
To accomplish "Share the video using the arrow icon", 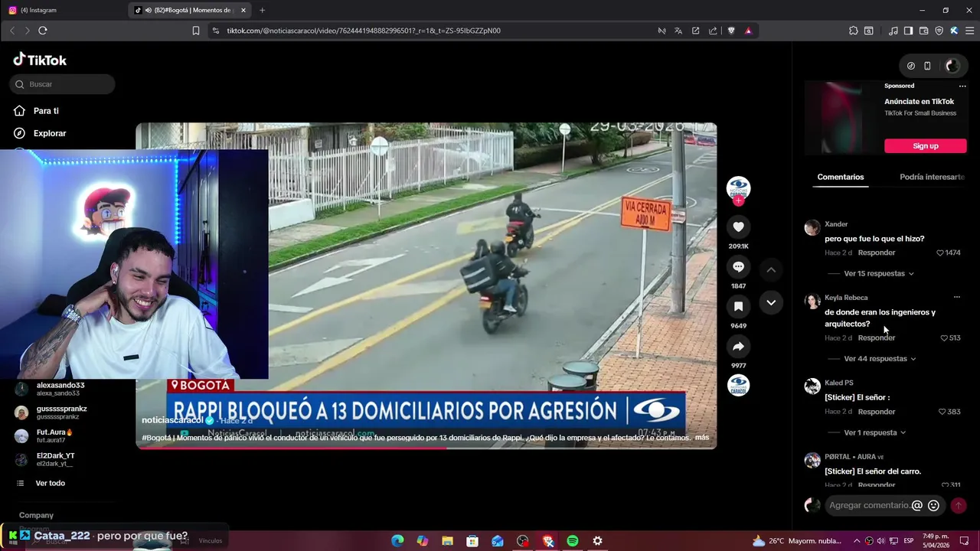I will tap(738, 347).
